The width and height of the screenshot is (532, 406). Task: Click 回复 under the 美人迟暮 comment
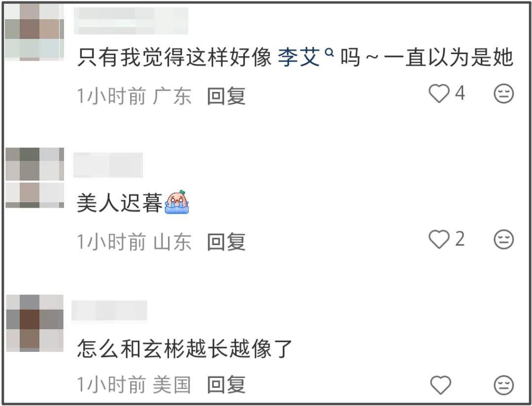click(226, 242)
